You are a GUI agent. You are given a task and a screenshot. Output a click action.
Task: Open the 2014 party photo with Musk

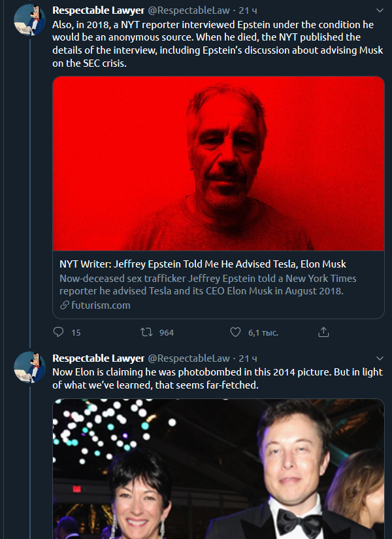click(219, 469)
